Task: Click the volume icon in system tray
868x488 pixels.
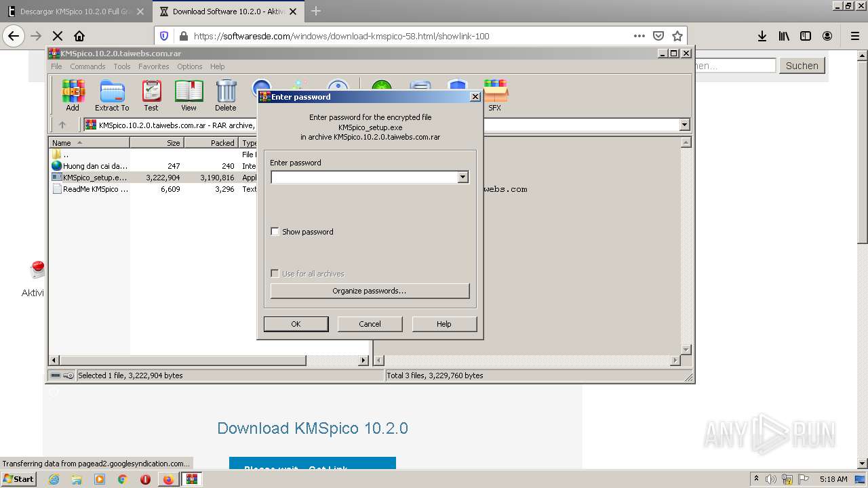Action: click(x=771, y=479)
